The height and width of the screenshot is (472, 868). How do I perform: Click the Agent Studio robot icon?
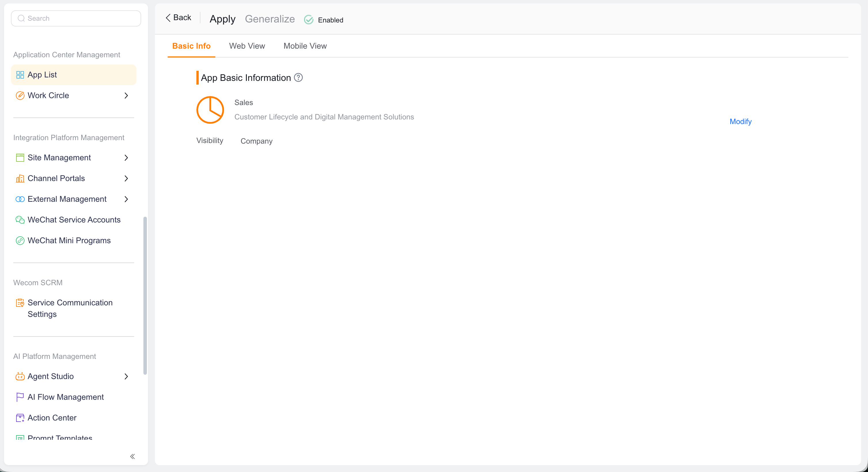tap(20, 376)
